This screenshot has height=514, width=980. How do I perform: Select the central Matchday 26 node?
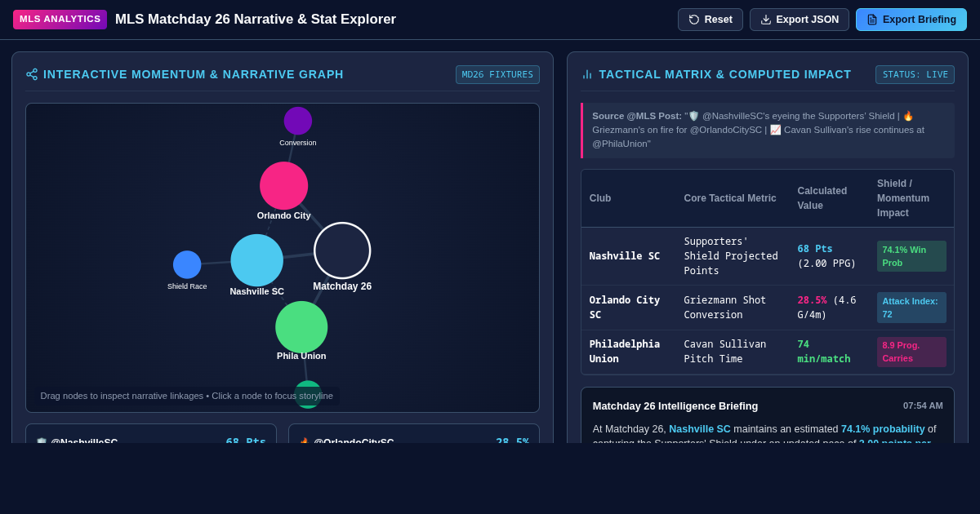click(x=342, y=250)
